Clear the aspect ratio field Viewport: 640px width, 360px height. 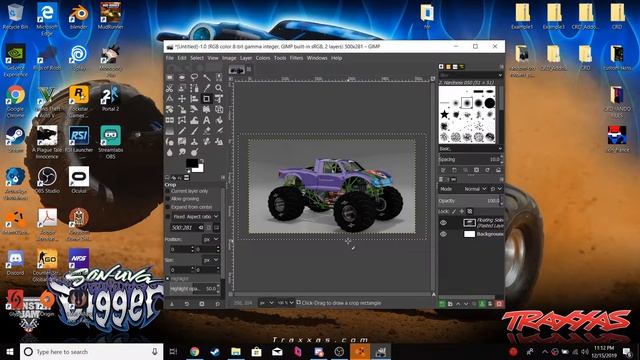point(201,227)
